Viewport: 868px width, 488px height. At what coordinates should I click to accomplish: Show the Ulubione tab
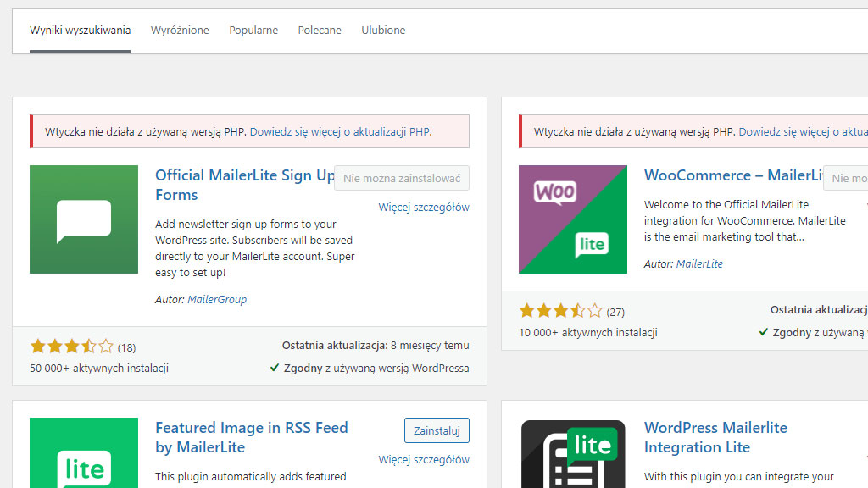[383, 30]
